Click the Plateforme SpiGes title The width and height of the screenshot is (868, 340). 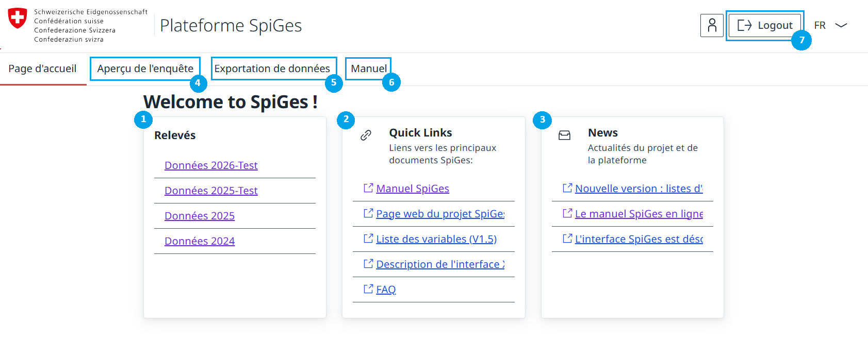tap(231, 25)
